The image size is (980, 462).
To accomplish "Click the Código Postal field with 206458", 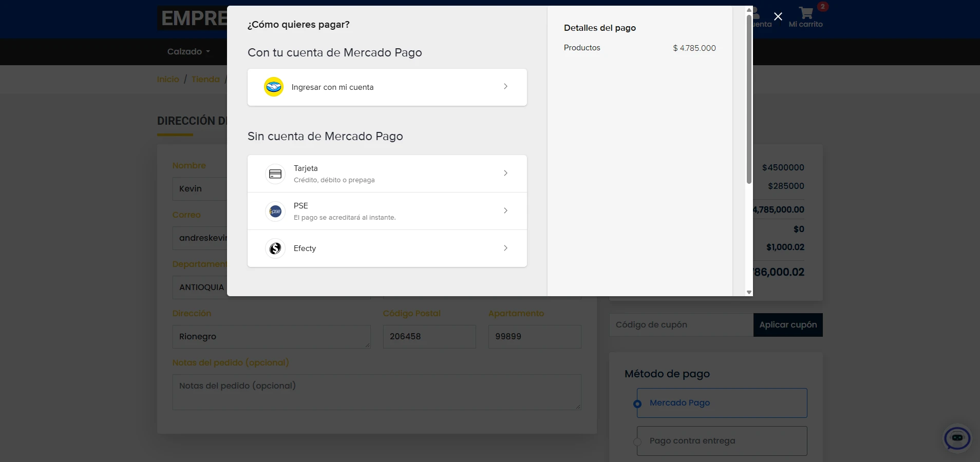I will (x=429, y=337).
